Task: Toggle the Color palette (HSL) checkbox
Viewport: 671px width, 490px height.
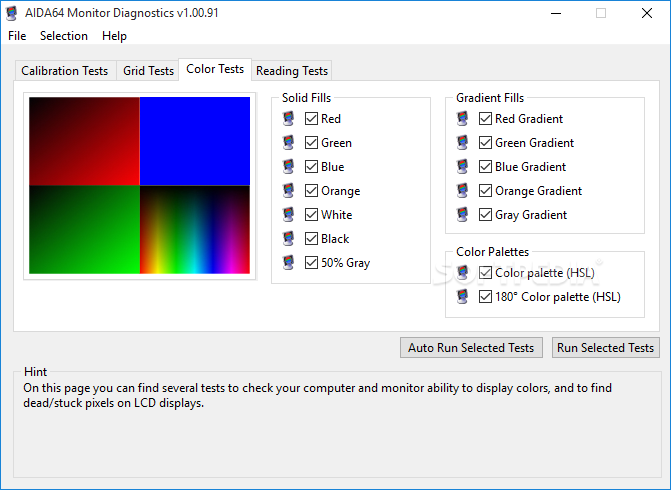Action: coord(485,273)
